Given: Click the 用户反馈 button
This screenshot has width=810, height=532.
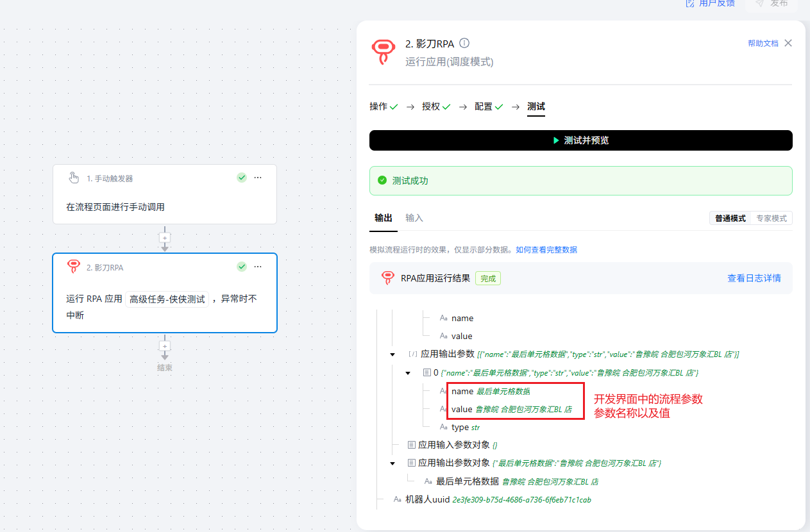Looking at the screenshot, I should click(710, 3).
